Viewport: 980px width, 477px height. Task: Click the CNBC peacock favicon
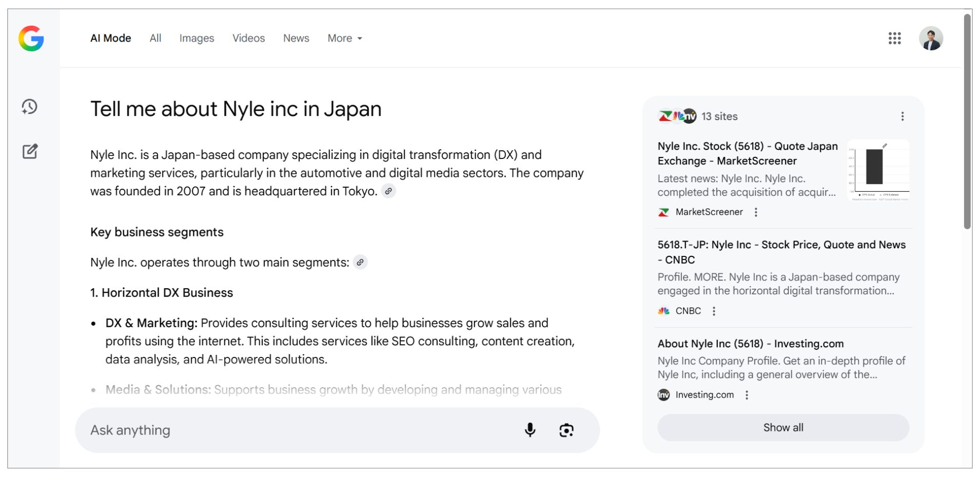coord(663,311)
